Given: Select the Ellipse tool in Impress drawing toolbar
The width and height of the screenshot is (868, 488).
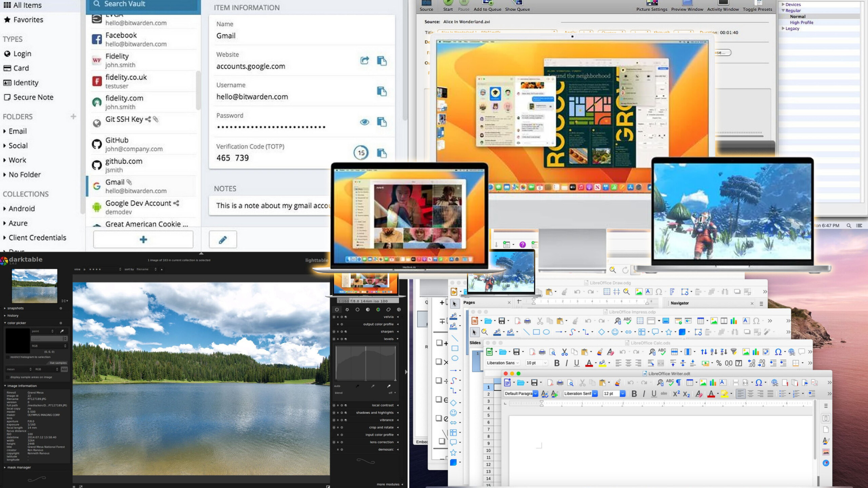Looking at the screenshot, I should 546,332.
